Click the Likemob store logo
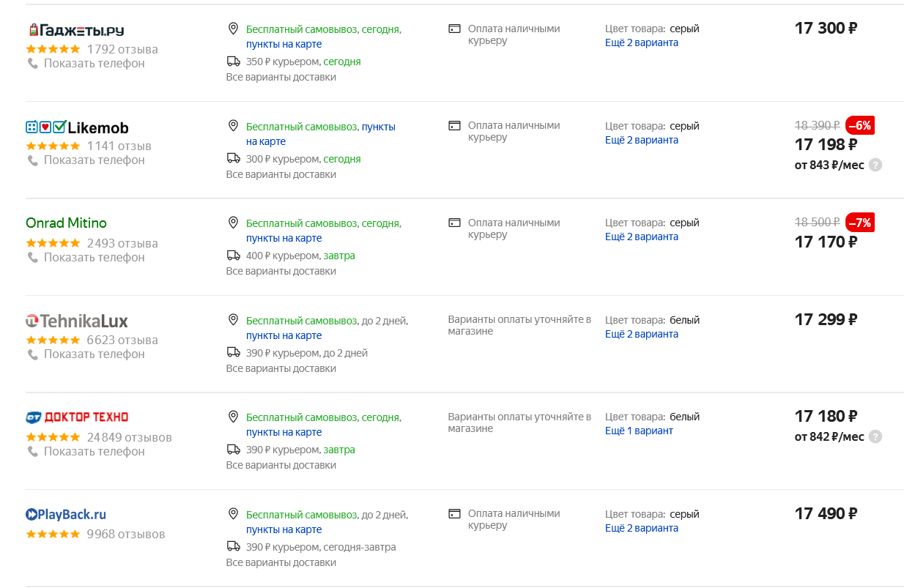Image resolution: width=904 pixels, height=588 pixels. coord(77,127)
